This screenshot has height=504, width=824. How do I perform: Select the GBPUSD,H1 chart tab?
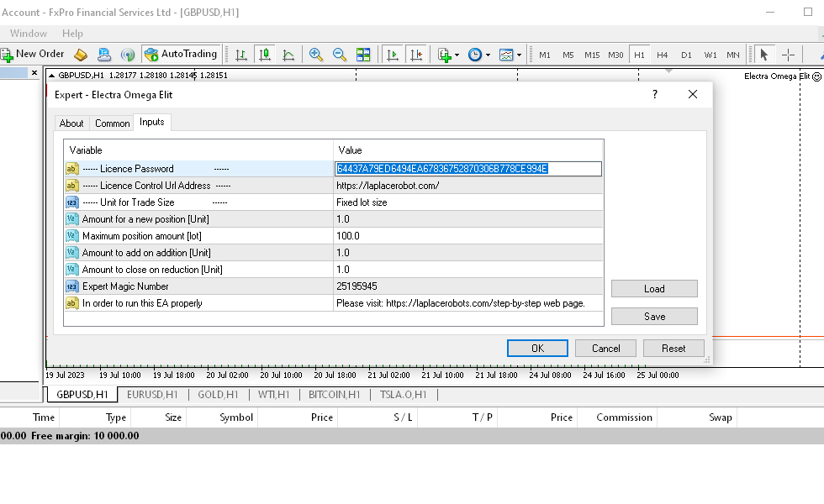(x=82, y=394)
